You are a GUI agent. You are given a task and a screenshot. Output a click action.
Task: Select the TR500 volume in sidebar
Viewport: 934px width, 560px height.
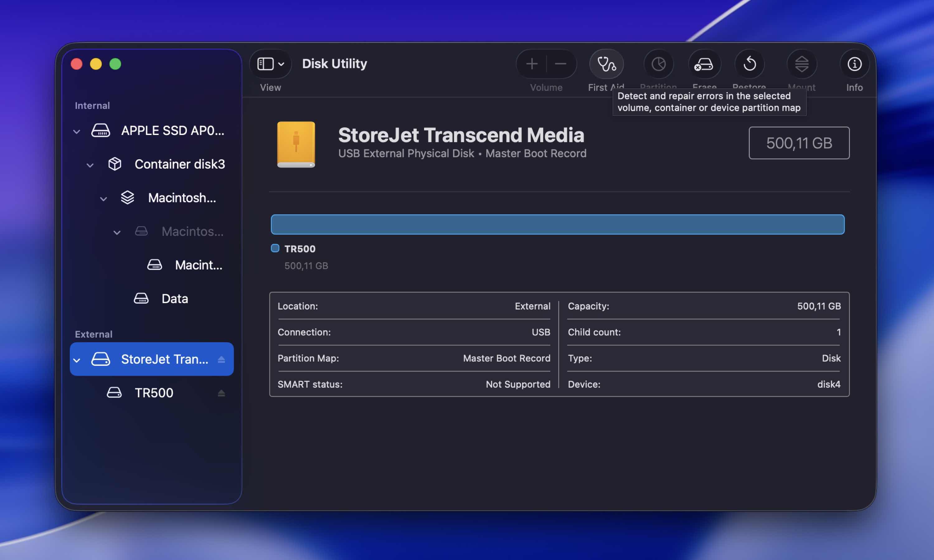click(152, 392)
